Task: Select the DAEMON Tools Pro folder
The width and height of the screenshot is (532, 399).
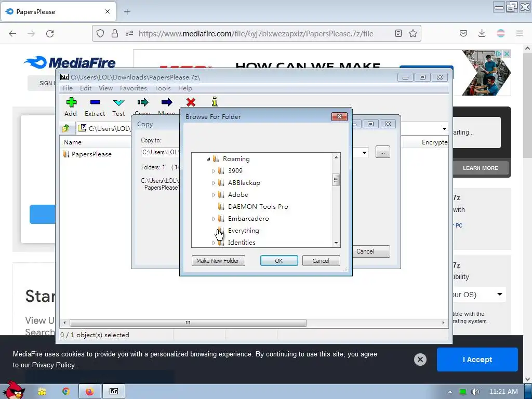Action: (258, 207)
